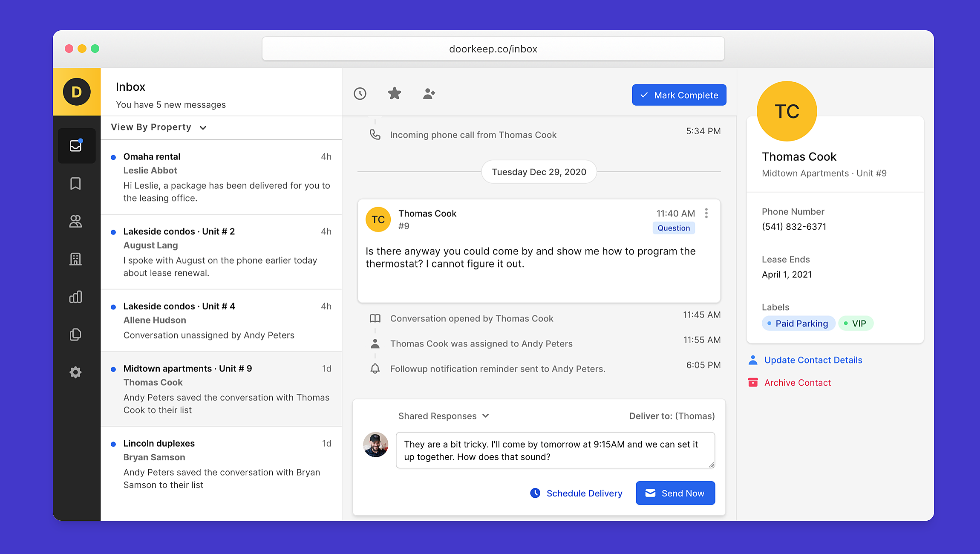Open the documents copy icon in sidebar
This screenshot has width=980, height=554.
[75, 335]
